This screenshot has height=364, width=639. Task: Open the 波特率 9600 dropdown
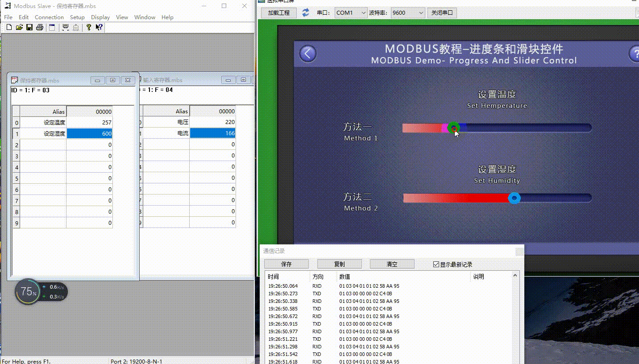point(407,12)
